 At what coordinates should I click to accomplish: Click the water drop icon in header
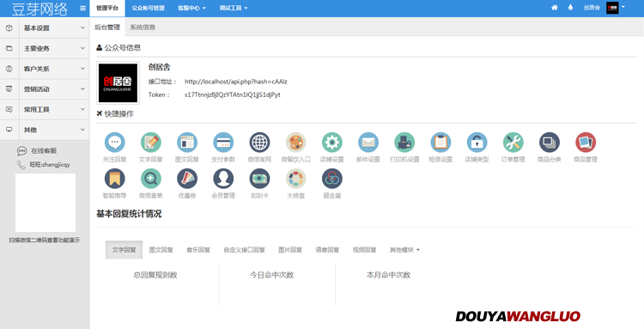pos(570,8)
